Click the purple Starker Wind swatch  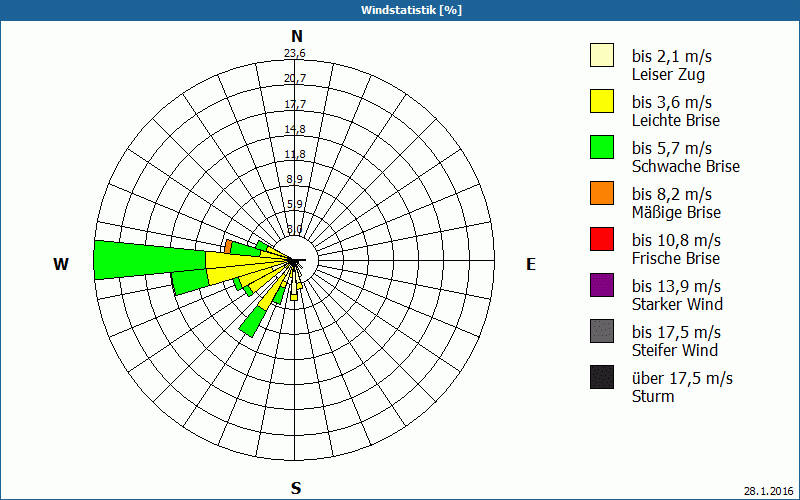[602, 285]
